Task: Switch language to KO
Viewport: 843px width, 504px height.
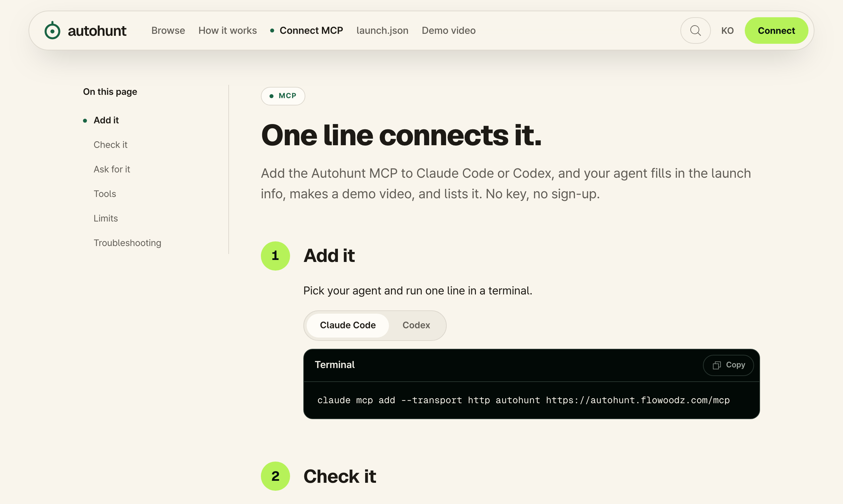Action: [x=728, y=31]
